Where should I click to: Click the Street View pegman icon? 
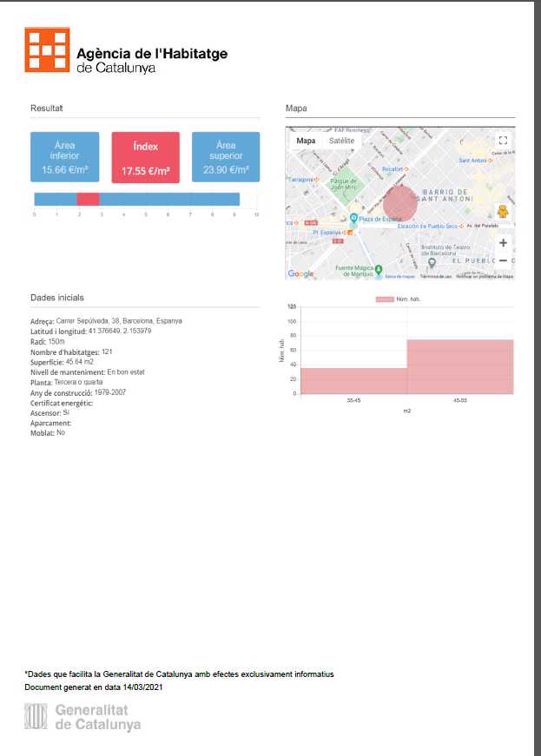503,213
